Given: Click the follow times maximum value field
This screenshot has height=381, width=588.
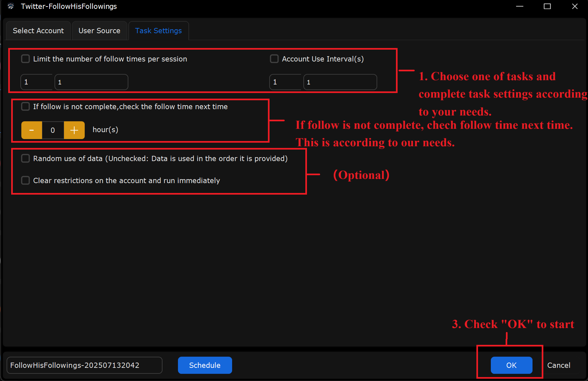Looking at the screenshot, I should pos(91,82).
